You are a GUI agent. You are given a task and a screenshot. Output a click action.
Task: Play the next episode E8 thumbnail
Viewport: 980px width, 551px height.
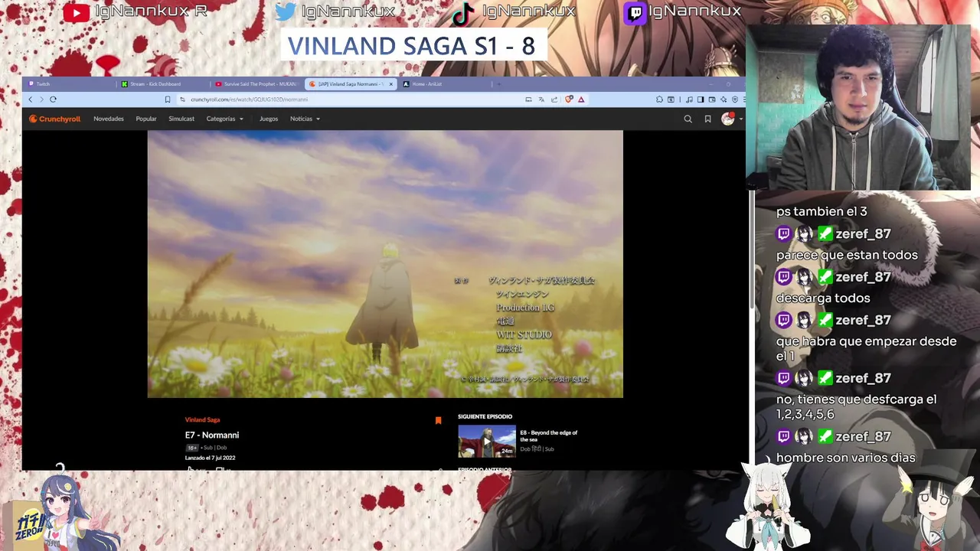[x=487, y=441]
